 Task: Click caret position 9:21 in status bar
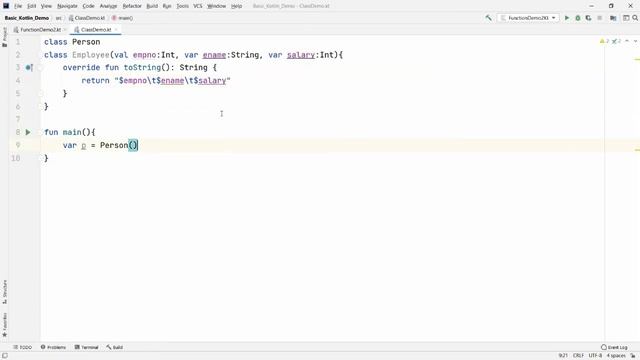point(563,356)
